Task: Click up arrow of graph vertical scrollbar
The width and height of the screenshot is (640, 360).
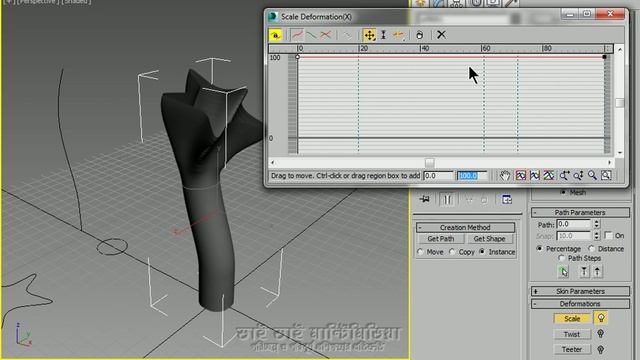Action: pyautogui.click(x=620, y=49)
